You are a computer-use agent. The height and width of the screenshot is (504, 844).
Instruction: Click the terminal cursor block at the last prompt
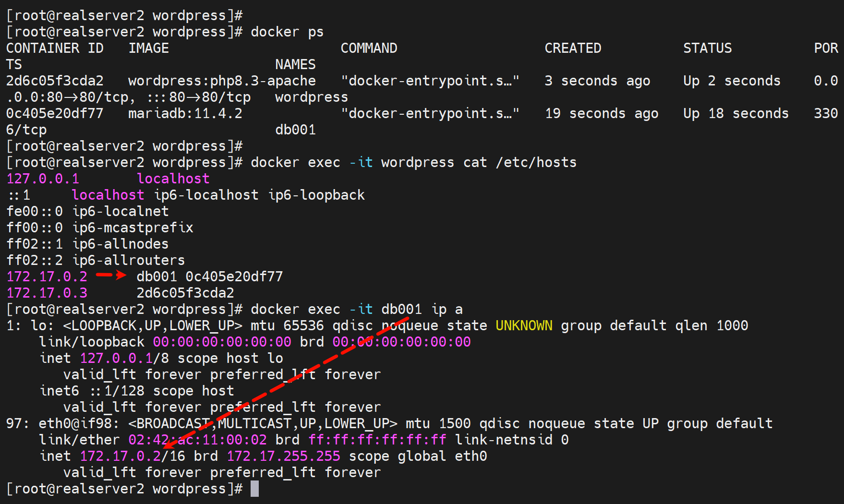click(x=254, y=489)
